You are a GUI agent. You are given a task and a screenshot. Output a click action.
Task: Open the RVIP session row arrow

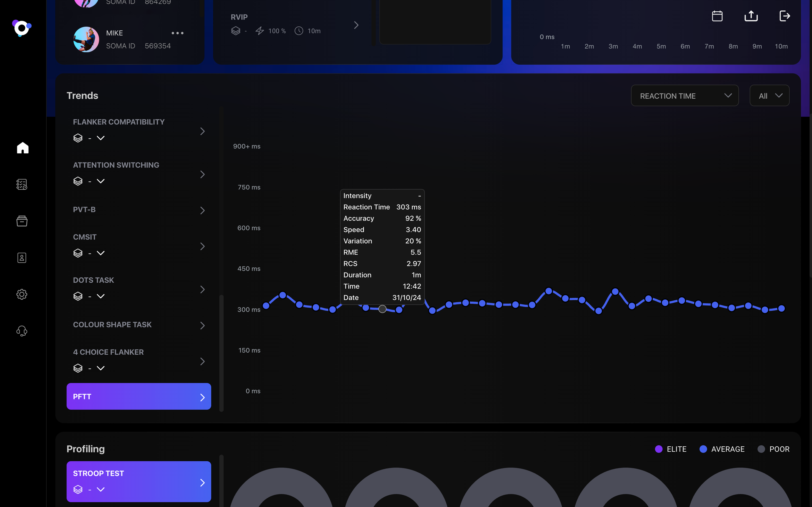[x=356, y=25]
